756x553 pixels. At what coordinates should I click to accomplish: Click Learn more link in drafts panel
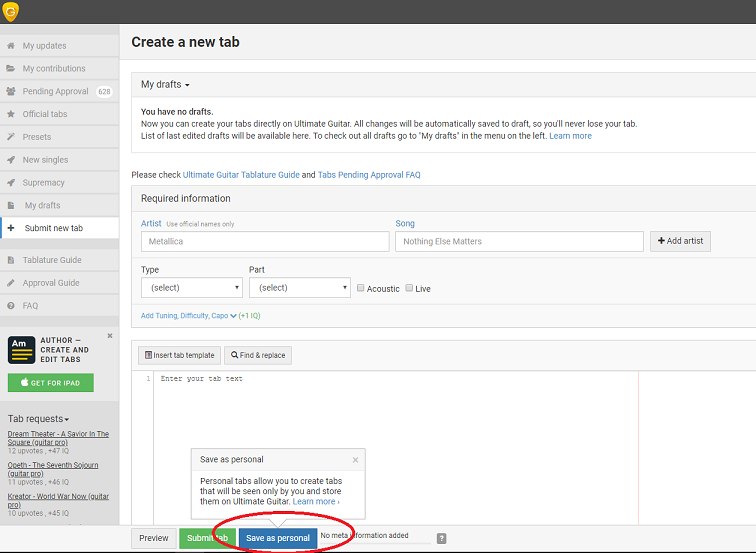tap(570, 136)
